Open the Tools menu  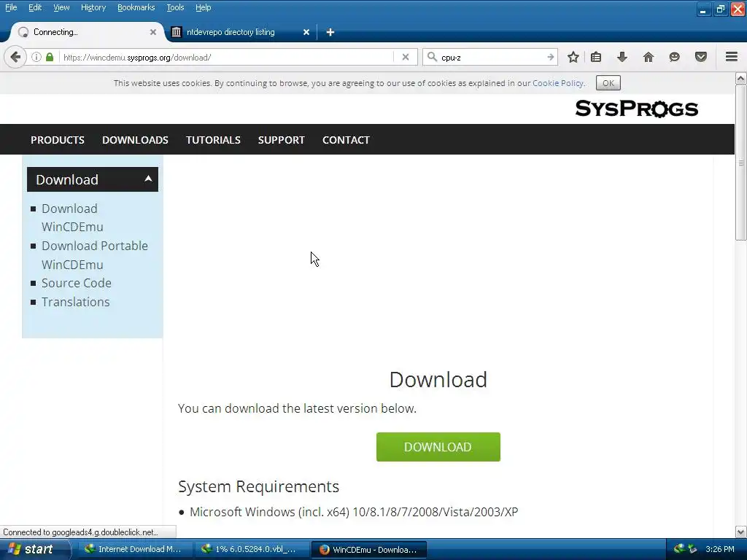coord(175,7)
